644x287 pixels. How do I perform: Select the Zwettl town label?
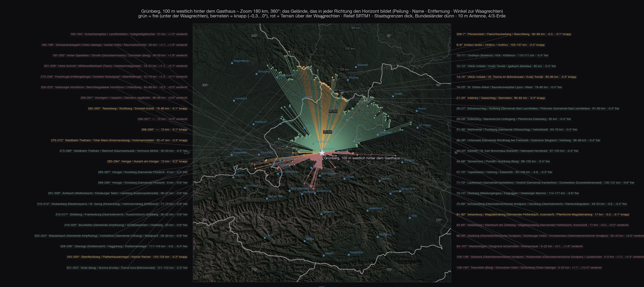[x=398, y=94]
